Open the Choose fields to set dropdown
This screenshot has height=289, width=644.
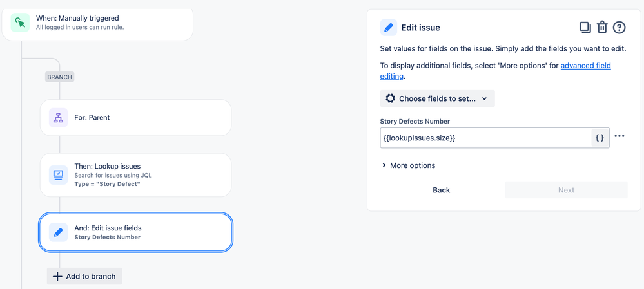(x=438, y=98)
